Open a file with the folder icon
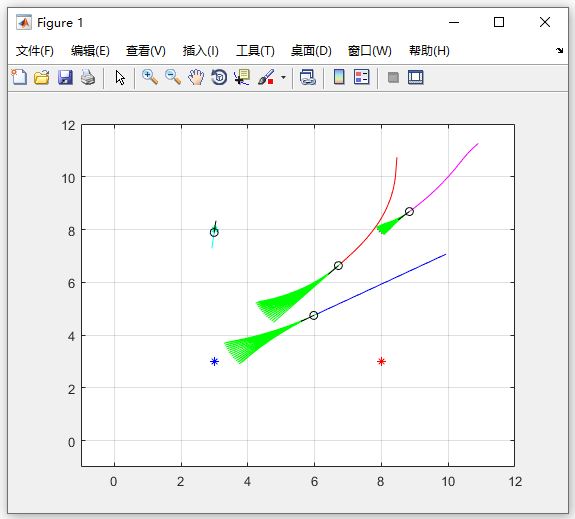 (x=42, y=77)
